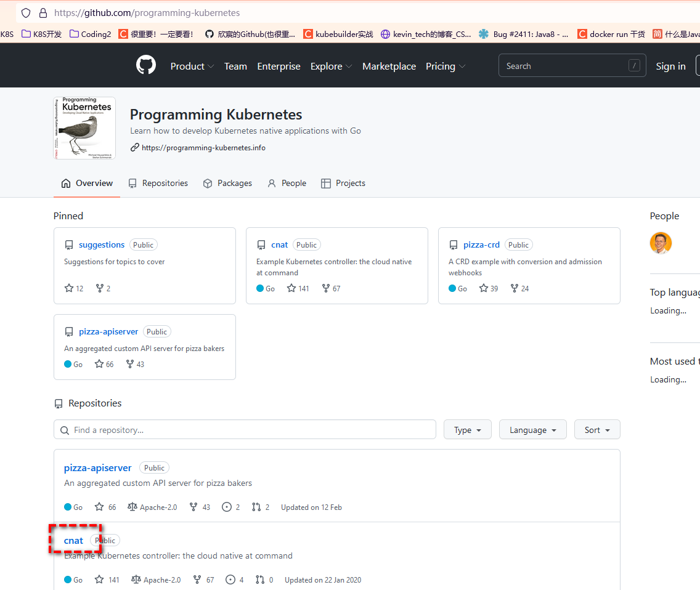This screenshot has height=590, width=700.
Task: Open pizza-apiserver in the repositories list
Action: [97, 467]
